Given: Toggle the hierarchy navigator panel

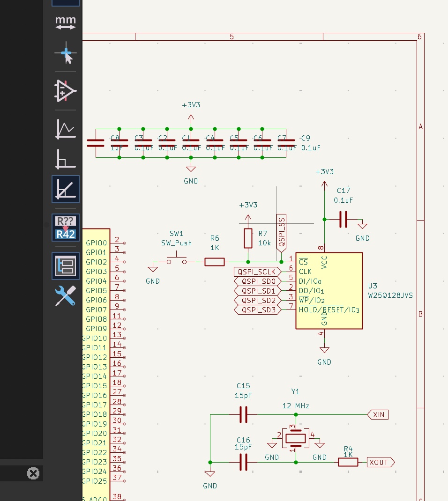Looking at the screenshot, I should (x=66, y=265).
